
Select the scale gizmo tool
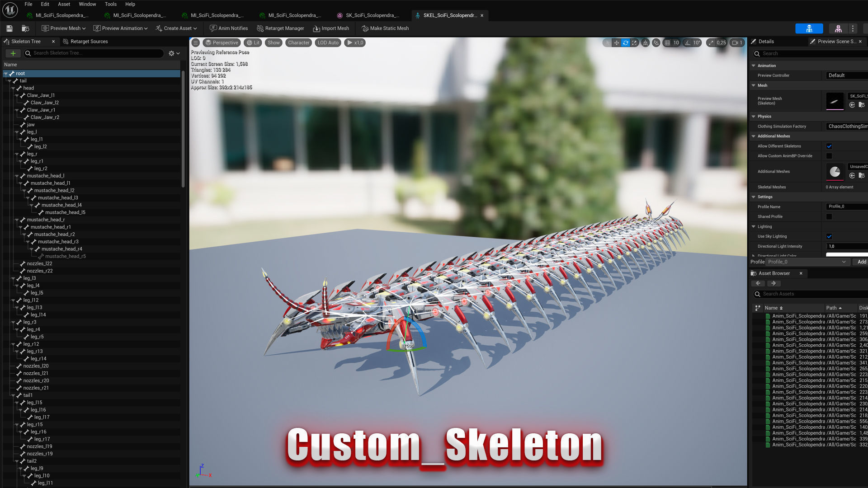pyautogui.click(x=634, y=42)
